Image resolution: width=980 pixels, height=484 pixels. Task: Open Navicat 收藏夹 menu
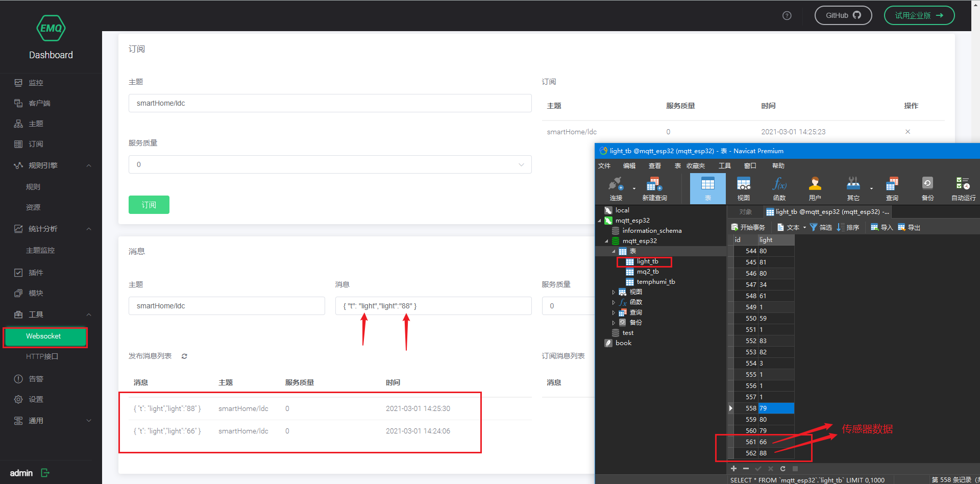pyautogui.click(x=696, y=166)
